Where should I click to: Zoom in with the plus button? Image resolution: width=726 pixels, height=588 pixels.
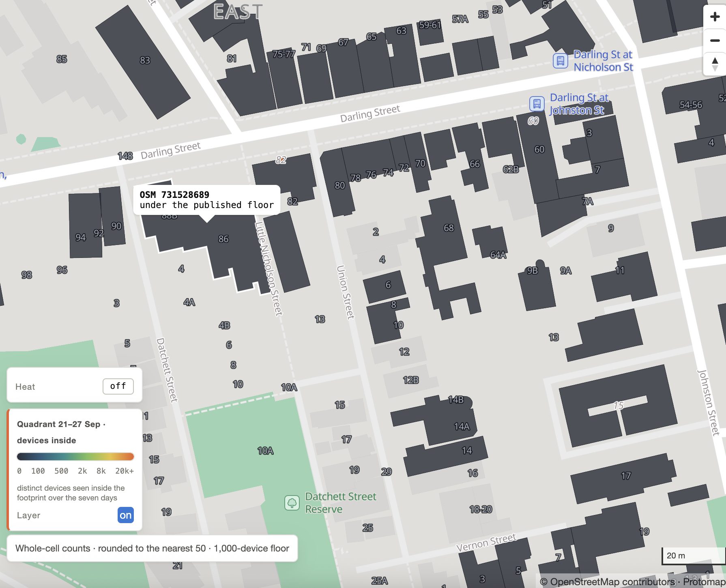click(715, 17)
